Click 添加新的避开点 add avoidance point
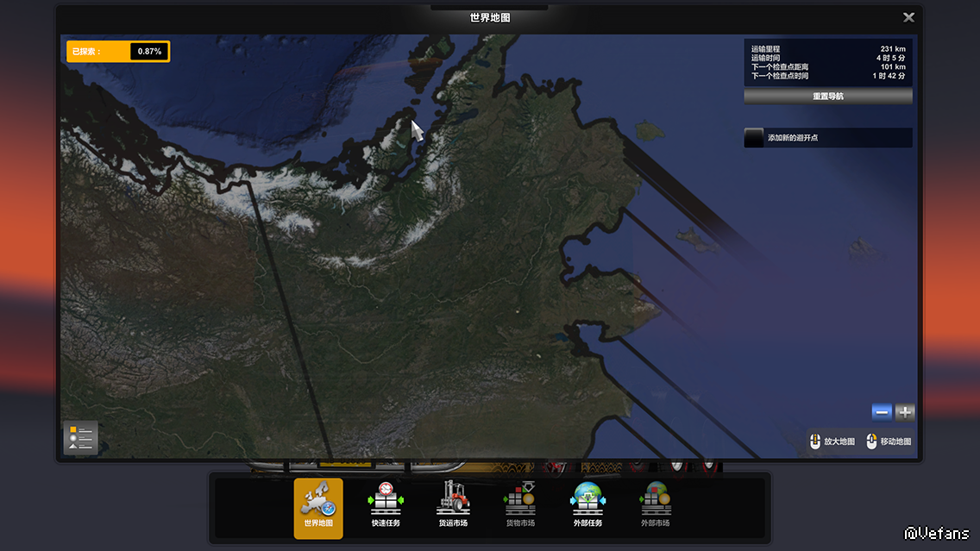 (x=828, y=137)
